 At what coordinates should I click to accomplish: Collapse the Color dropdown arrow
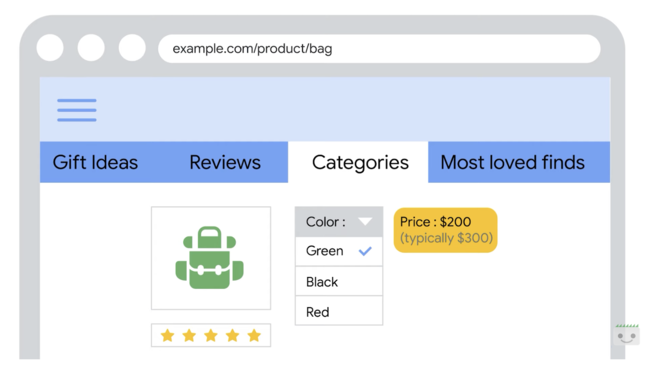coord(365,221)
